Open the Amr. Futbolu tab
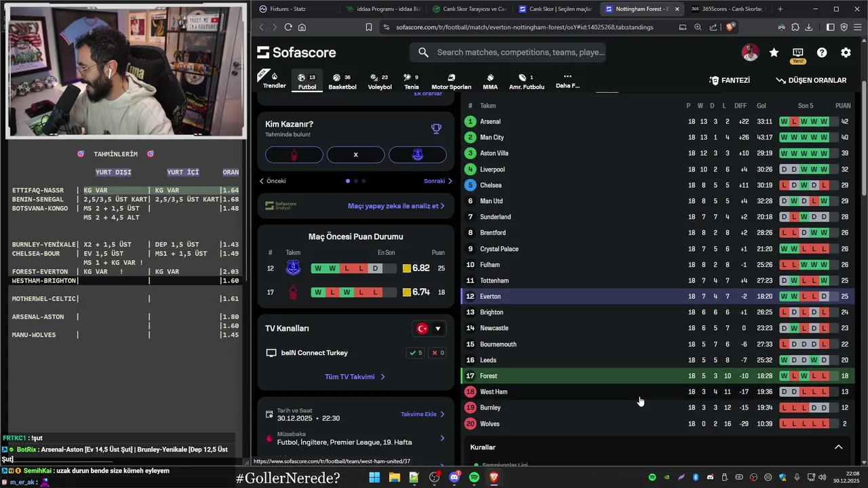Viewport: 868px width, 488px height. (527, 81)
